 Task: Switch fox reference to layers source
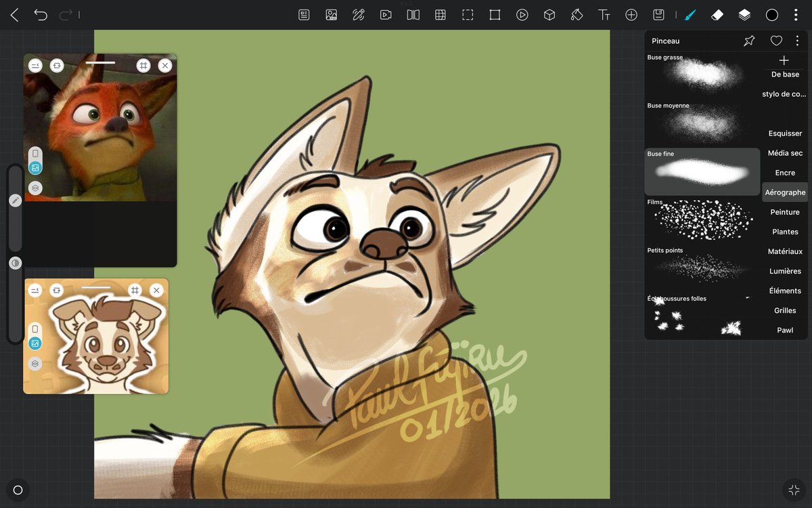pyautogui.click(x=35, y=188)
